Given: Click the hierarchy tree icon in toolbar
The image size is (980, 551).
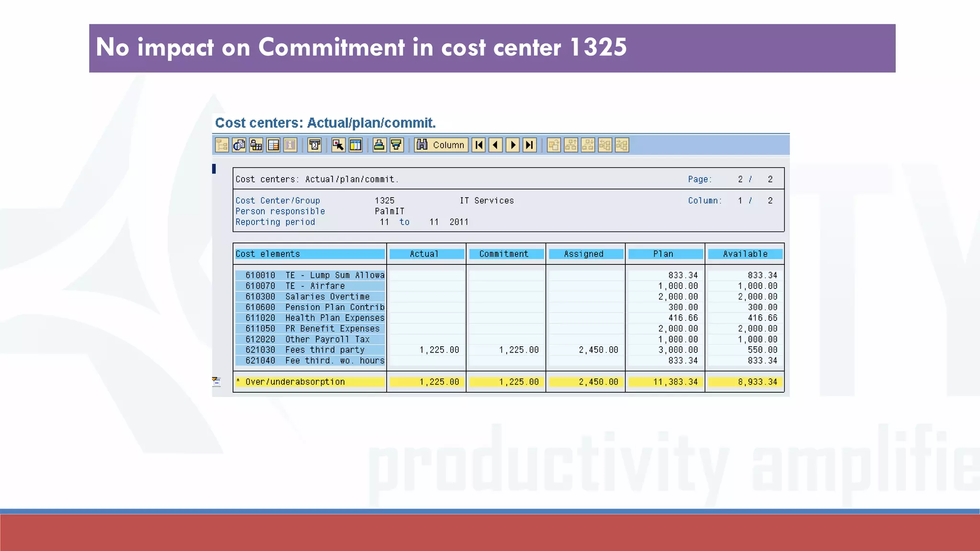Looking at the screenshot, I should pyautogui.click(x=222, y=145).
